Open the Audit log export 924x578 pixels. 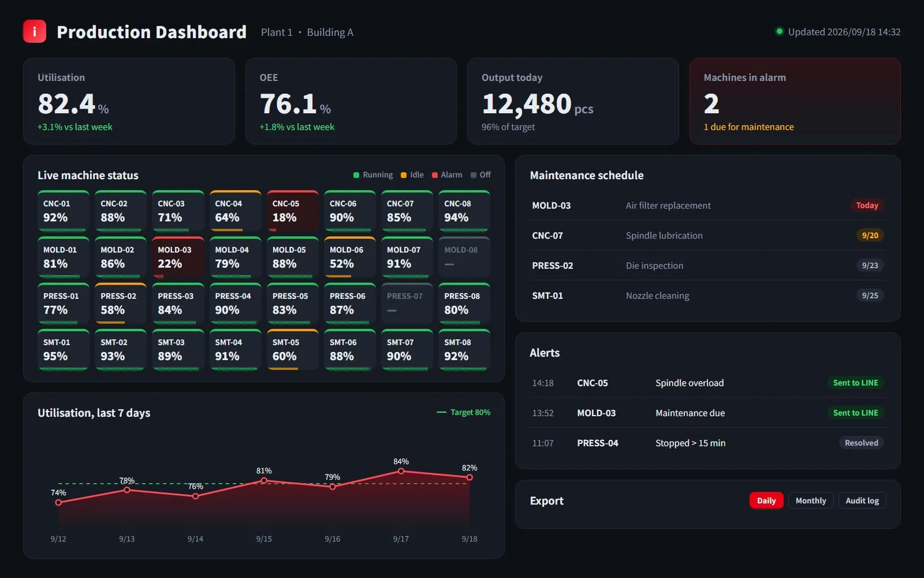[x=862, y=501]
